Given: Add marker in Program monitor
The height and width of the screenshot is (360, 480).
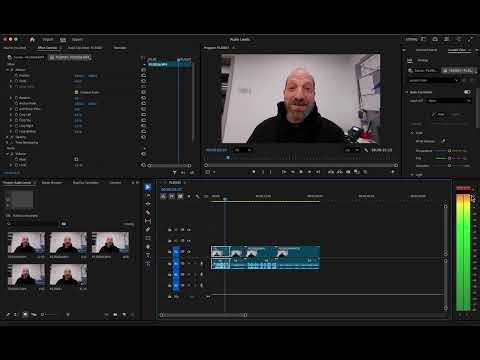Looking at the screenshot, I should pyautogui.click(x=254, y=172).
